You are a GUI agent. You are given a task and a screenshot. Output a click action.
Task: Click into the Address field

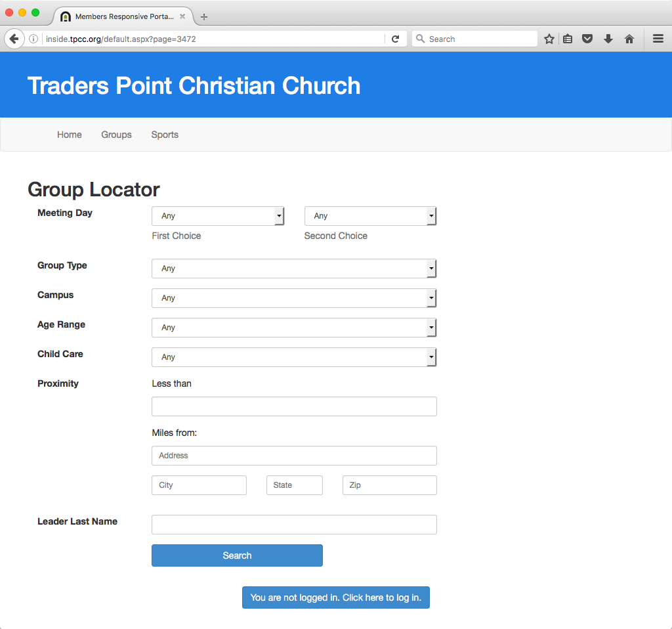tap(294, 456)
